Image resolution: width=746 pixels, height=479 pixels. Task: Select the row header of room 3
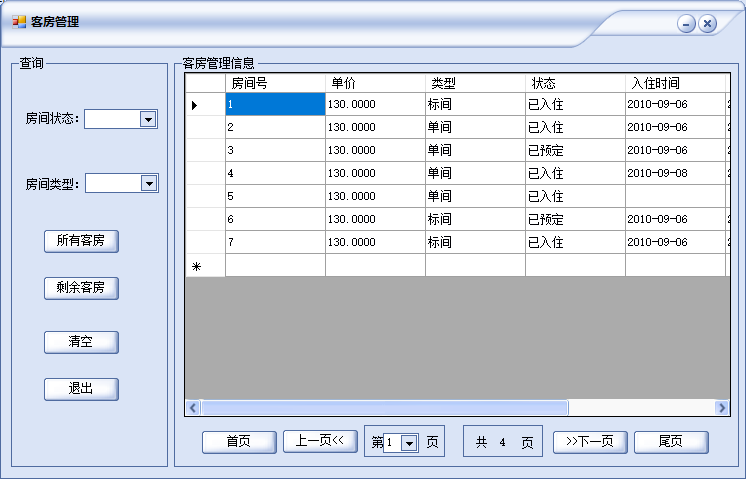(x=205, y=150)
